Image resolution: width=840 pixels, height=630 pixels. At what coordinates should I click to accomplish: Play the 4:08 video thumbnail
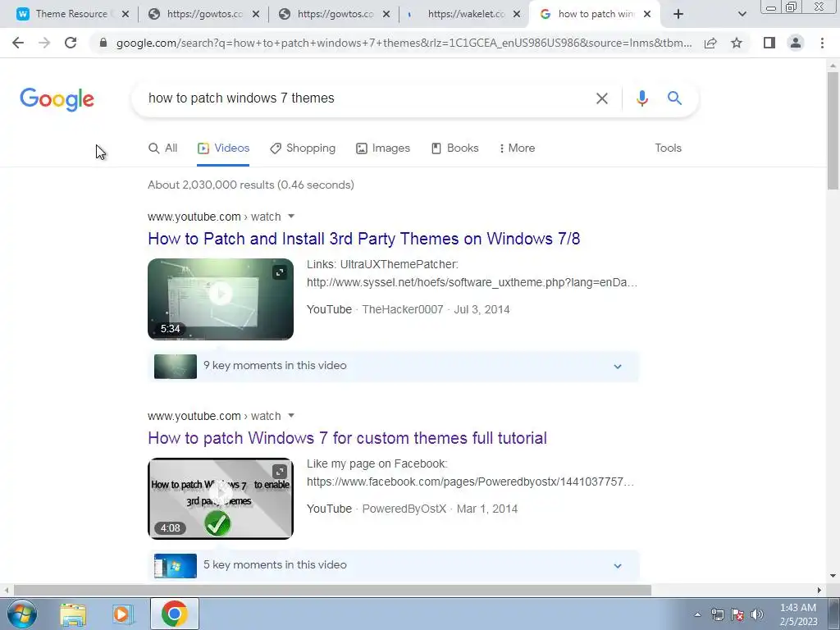(x=220, y=498)
